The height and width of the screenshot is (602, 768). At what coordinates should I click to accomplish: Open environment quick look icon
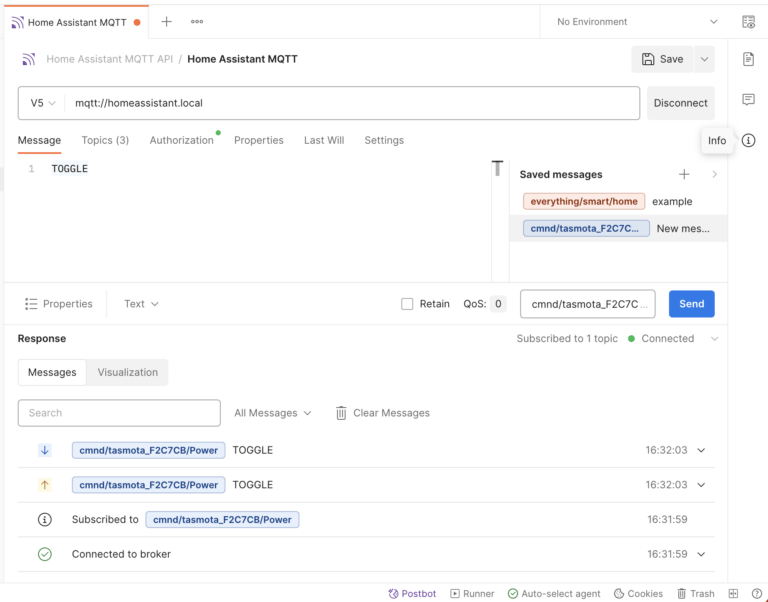pyautogui.click(x=748, y=22)
